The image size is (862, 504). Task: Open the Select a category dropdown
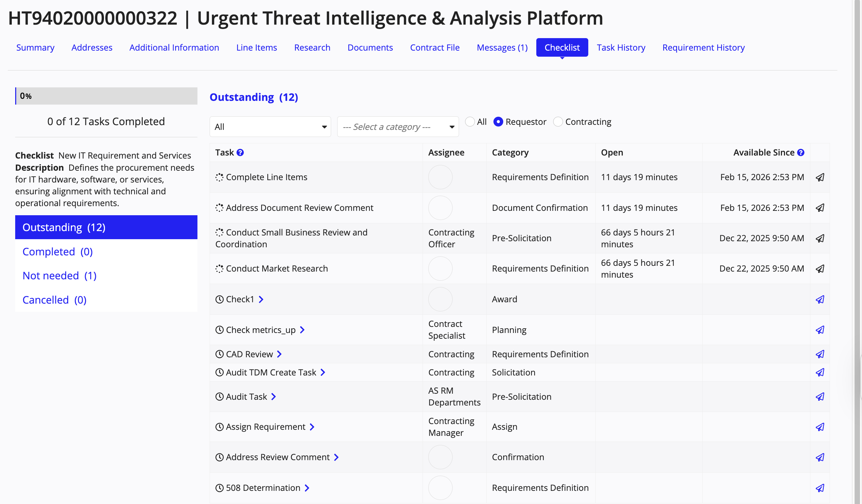pyautogui.click(x=398, y=127)
